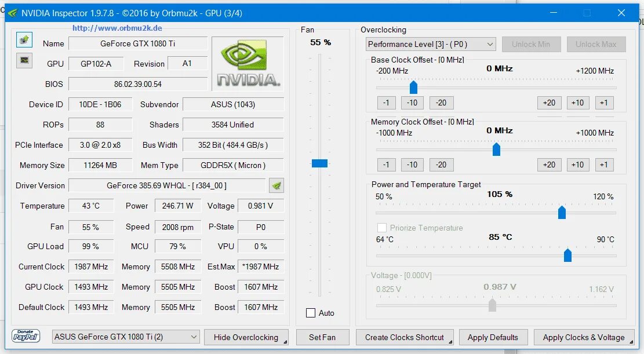644x354 pixels.
Task: Open the orbmu2k.de website link
Action: pos(117,28)
